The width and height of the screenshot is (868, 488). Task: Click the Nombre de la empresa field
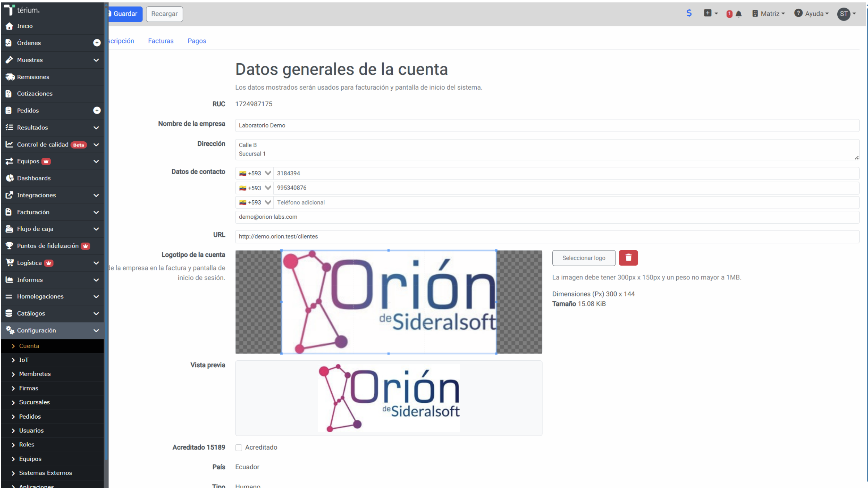pos(547,125)
